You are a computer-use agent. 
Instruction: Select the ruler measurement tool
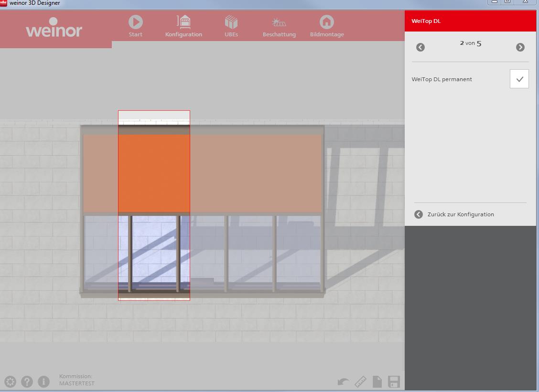[360, 381]
